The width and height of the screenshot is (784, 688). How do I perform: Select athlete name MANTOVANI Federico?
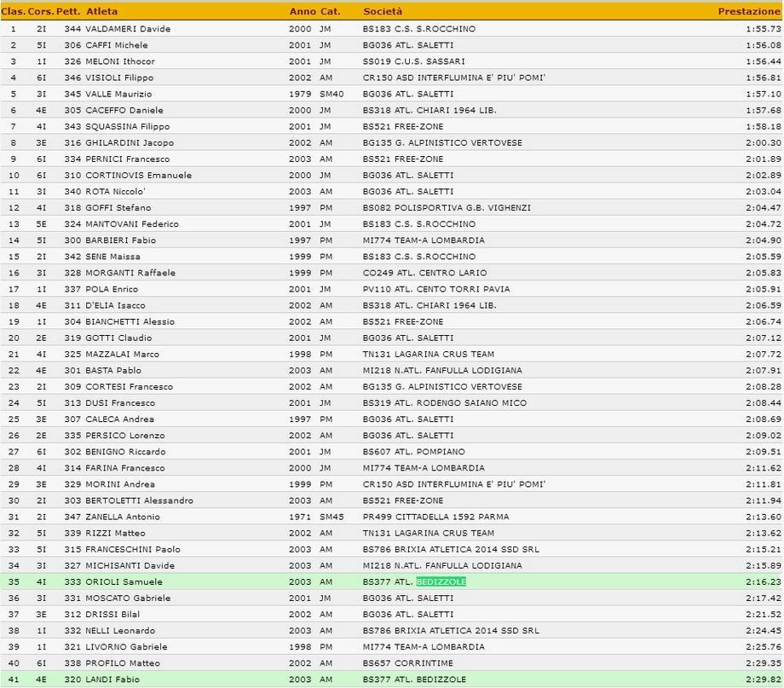coord(132,224)
